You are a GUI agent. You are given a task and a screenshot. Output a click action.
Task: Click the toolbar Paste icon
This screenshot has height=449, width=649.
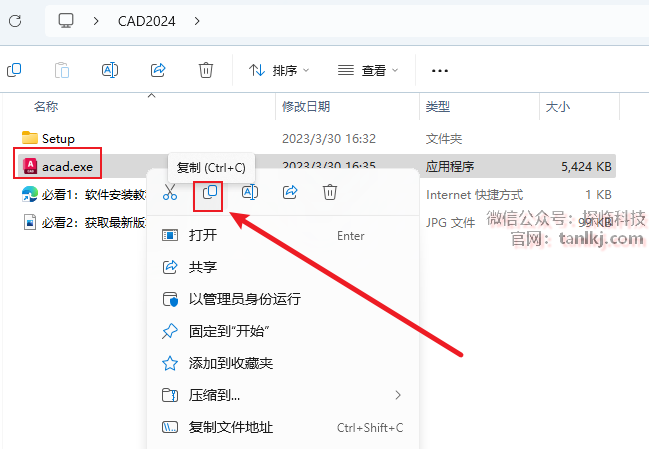[x=62, y=70]
